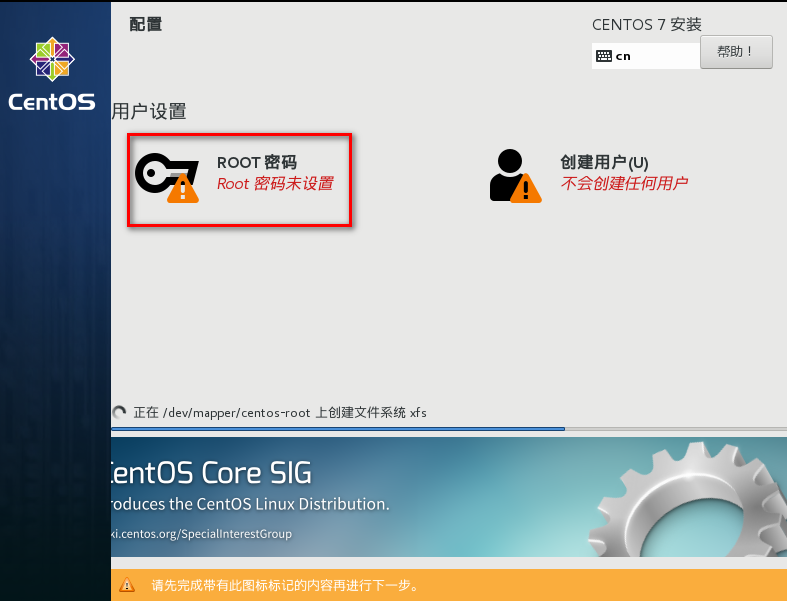Click the red '不会创建任何用户' status text
This screenshot has height=601, width=787.
tap(623, 184)
